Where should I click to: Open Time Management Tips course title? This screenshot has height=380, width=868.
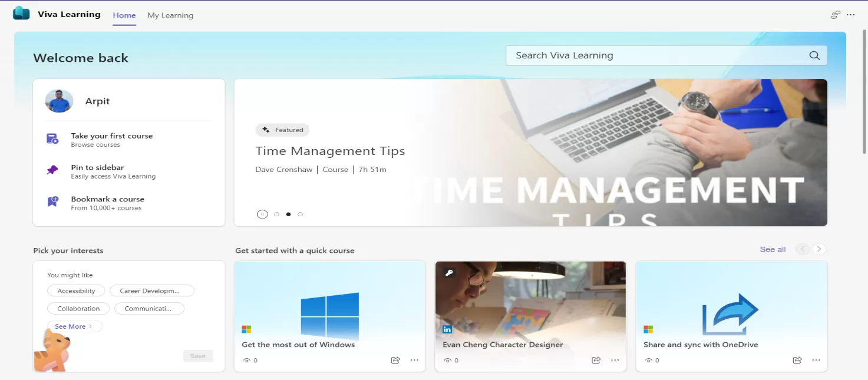pyautogui.click(x=330, y=151)
